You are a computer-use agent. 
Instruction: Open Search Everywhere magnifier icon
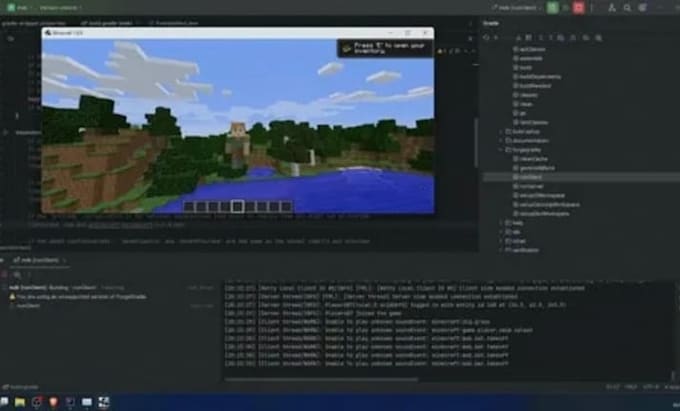[627, 7]
